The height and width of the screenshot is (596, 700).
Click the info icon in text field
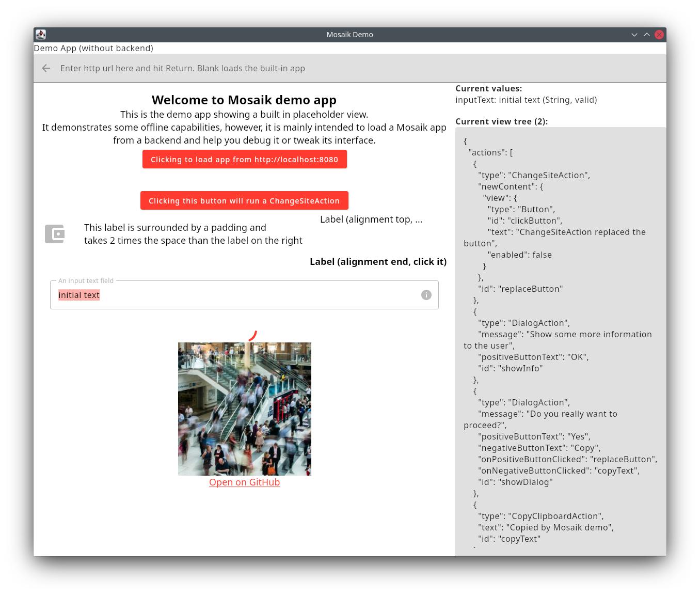click(426, 295)
